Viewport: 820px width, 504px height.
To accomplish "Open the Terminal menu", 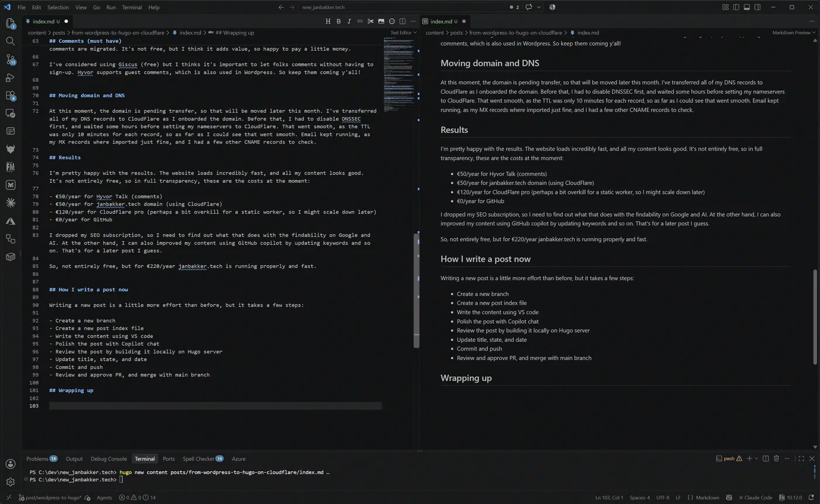I will [x=132, y=7].
